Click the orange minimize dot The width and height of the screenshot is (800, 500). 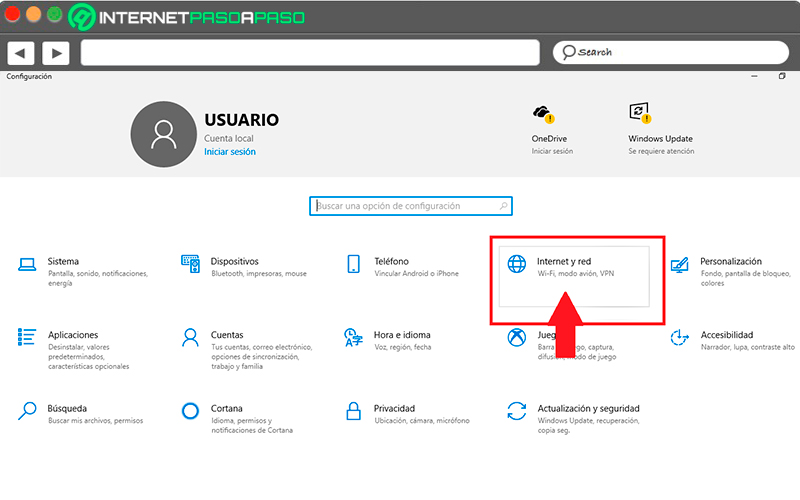click(x=34, y=14)
